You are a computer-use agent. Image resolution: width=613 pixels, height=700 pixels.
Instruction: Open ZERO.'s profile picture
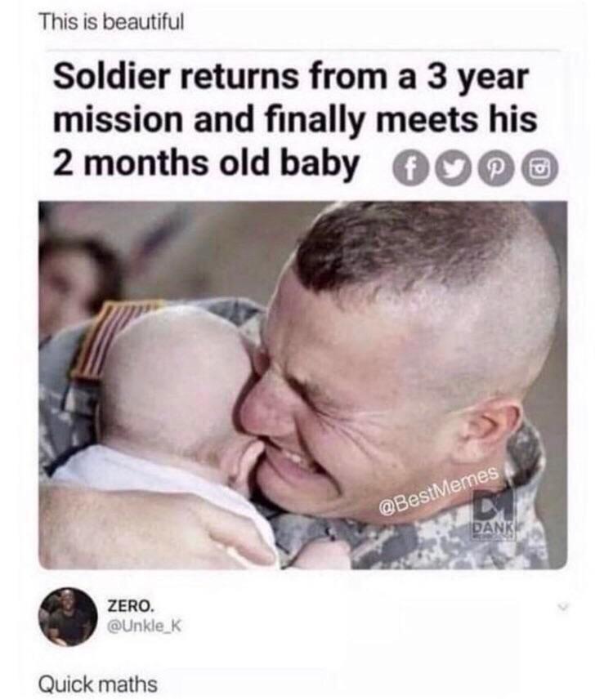click(x=68, y=616)
